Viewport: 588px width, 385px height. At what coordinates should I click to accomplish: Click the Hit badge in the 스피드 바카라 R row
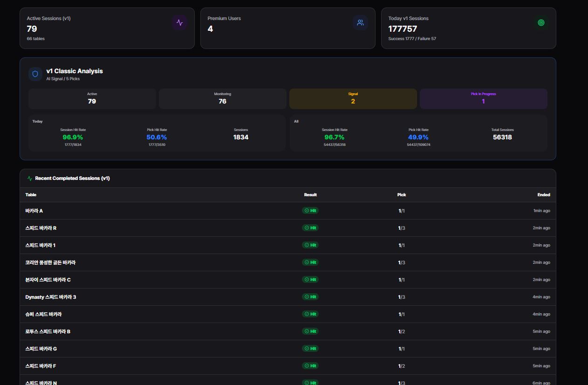coord(310,228)
